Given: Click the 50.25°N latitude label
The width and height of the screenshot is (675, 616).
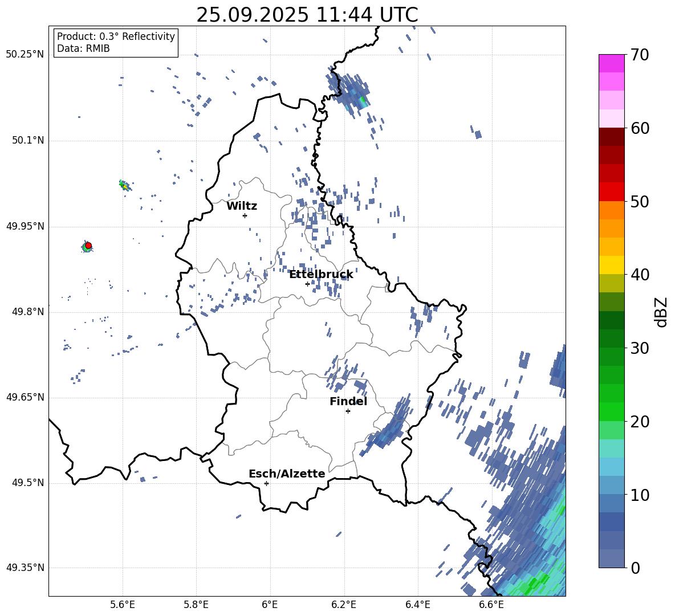Looking at the screenshot, I should [x=25, y=55].
